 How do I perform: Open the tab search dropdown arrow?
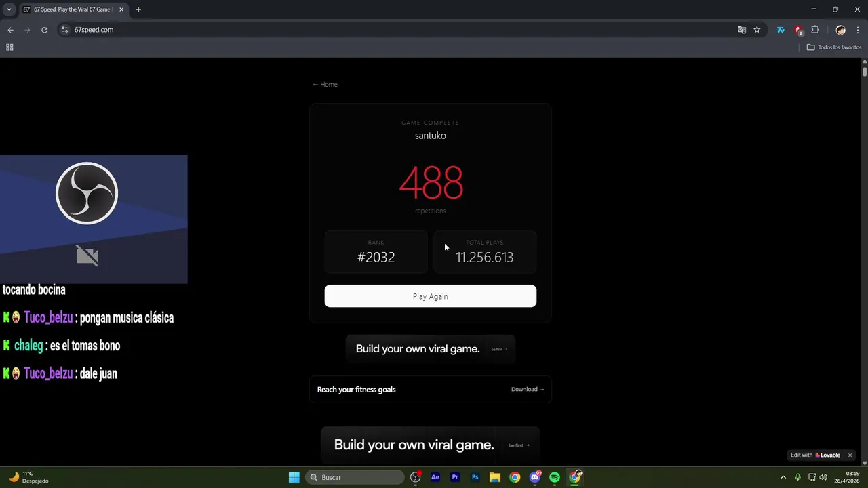(9, 9)
